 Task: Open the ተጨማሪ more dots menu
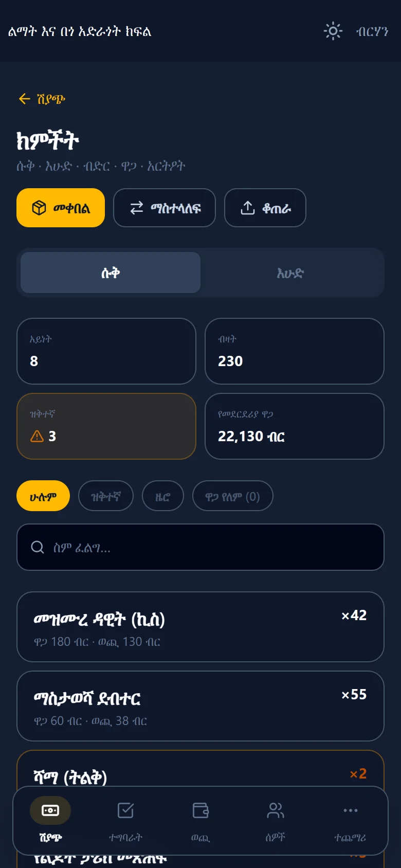351,810
